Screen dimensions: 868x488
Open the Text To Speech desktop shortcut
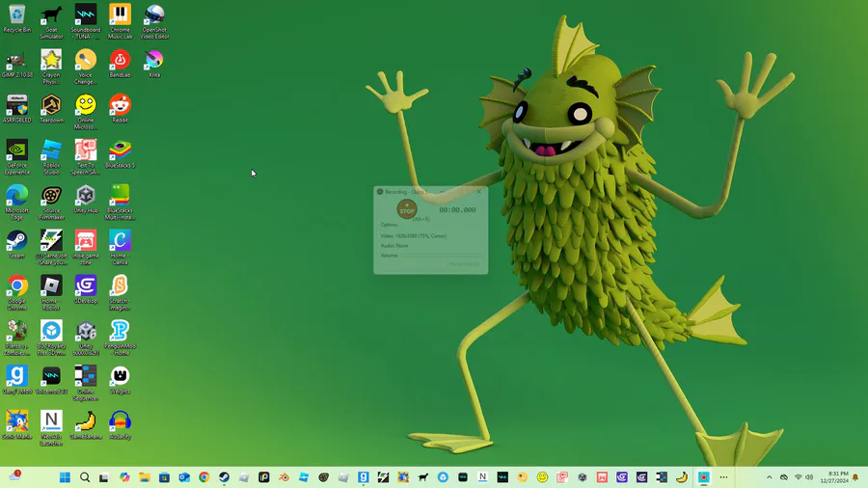coord(86,157)
